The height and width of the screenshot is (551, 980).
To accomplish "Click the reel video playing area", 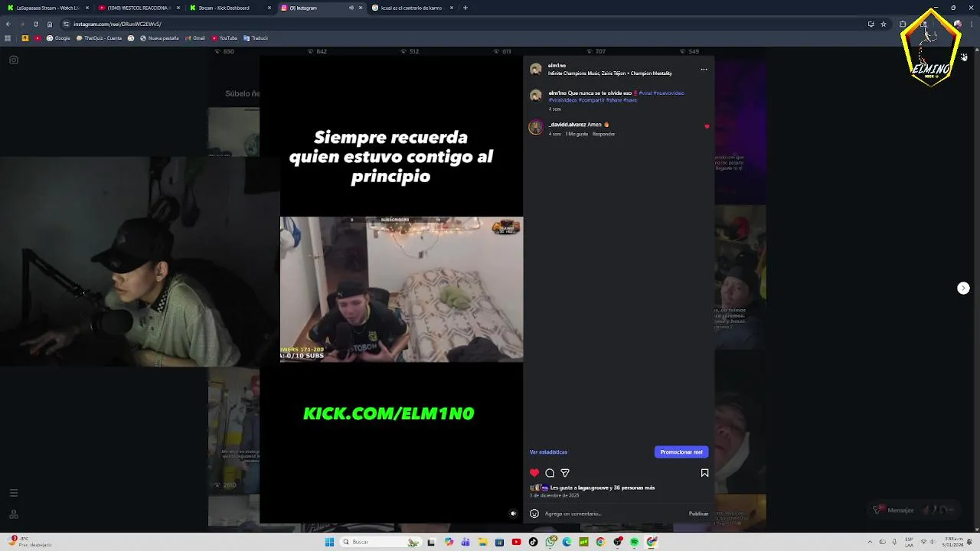I will [391, 289].
